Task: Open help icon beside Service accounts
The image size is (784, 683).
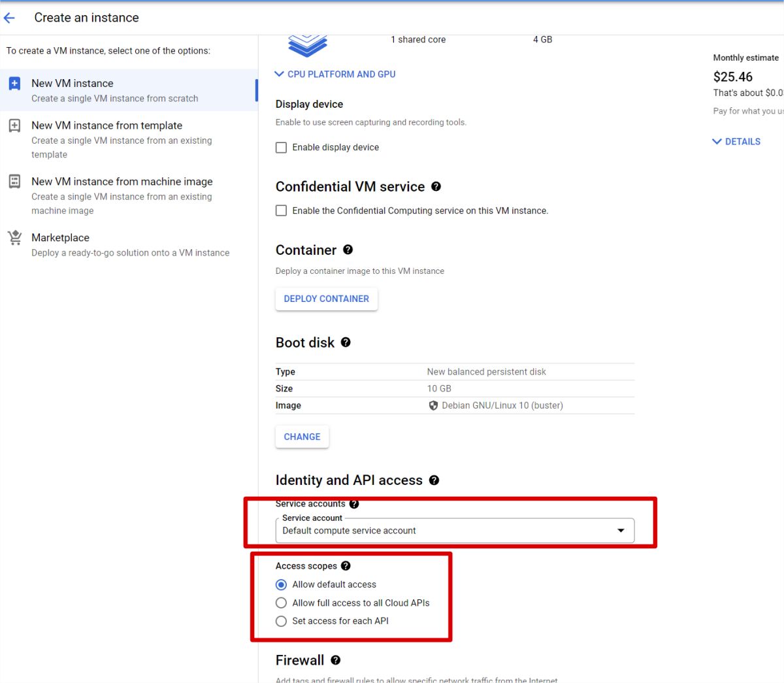Action: click(x=354, y=504)
